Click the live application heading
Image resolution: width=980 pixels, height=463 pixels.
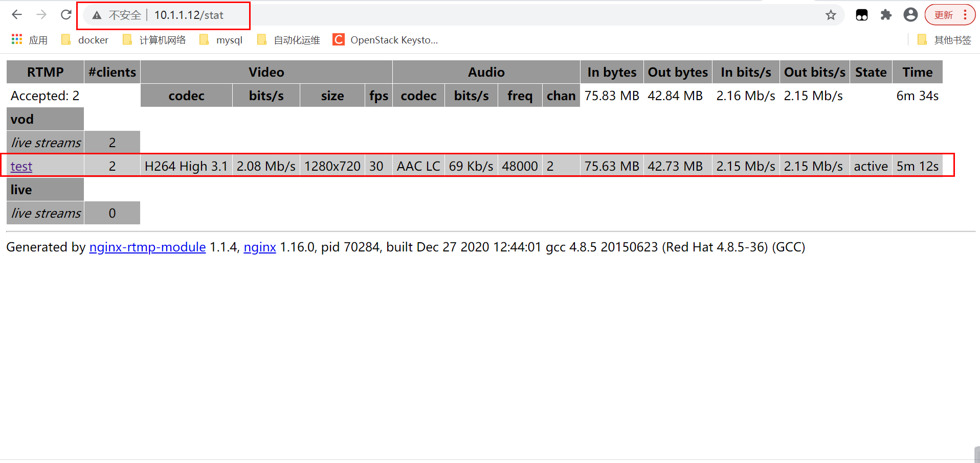pos(45,190)
